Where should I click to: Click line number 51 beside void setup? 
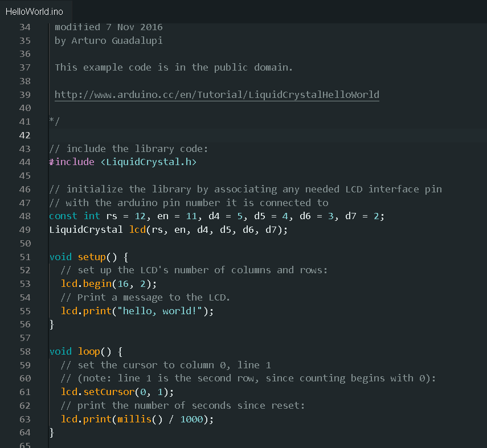click(x=25, y=257)
